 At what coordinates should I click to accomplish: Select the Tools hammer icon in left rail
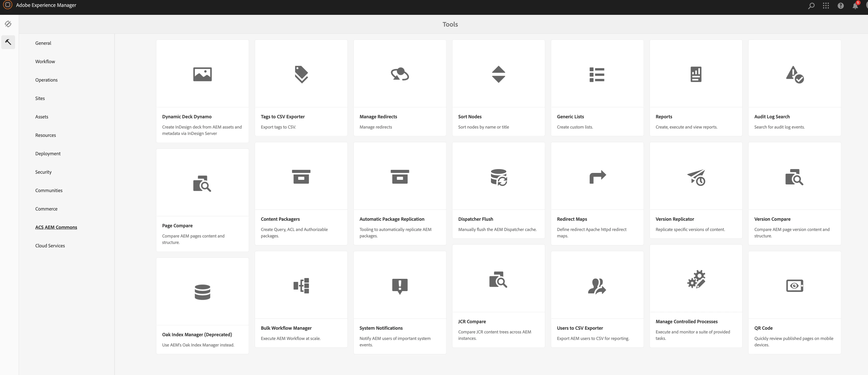(x=8, y=42)
